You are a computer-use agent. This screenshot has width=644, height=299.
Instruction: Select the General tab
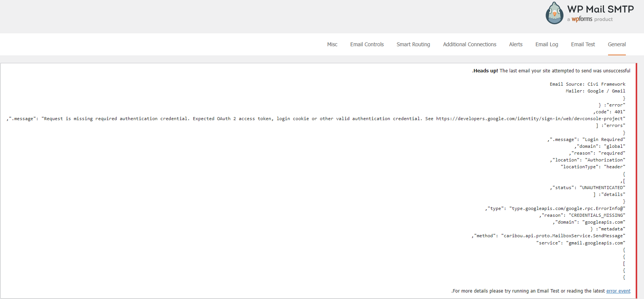click(x=616, y=44)
